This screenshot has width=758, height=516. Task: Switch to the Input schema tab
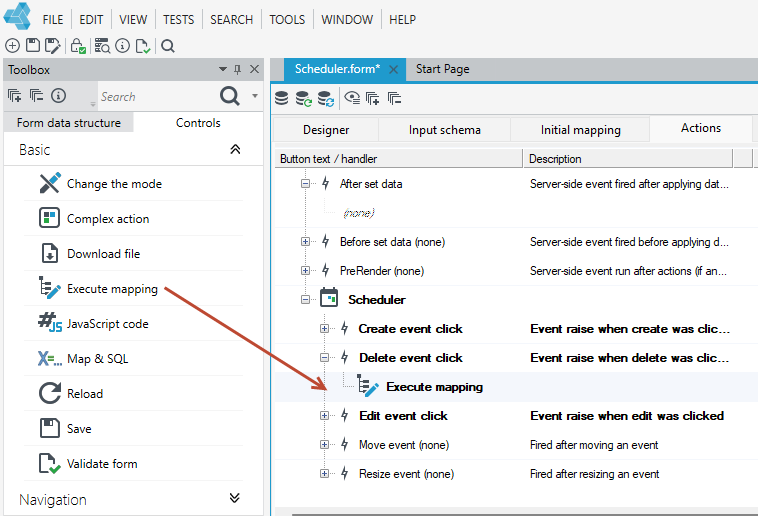click(x=444, y=130)
